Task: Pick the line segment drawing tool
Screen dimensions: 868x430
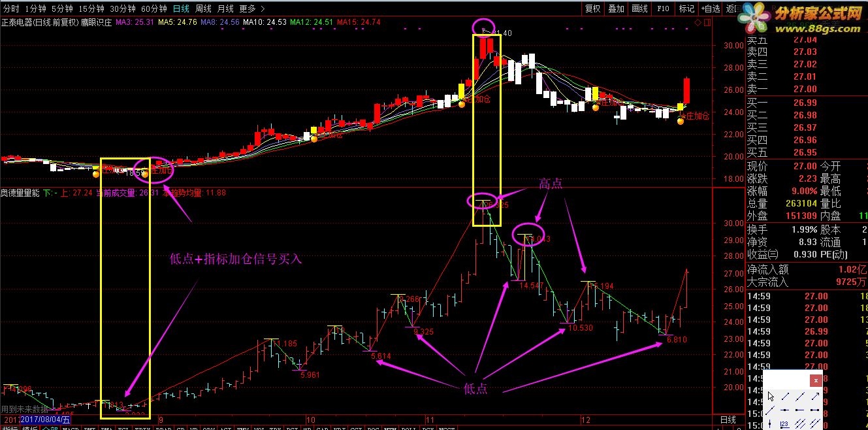Action: click(785, 396)
